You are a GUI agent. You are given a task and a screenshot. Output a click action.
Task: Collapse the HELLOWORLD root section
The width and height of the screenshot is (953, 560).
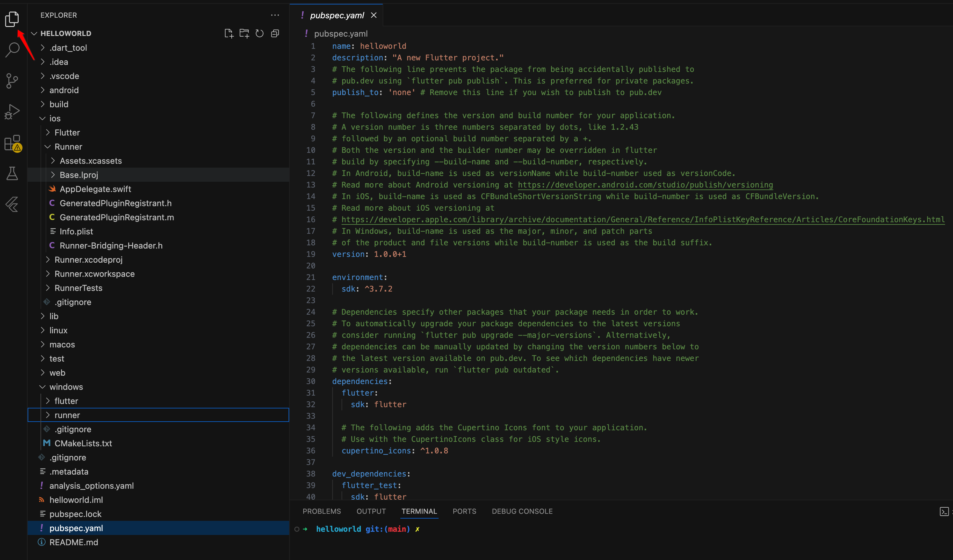click(x=66, y=34)
